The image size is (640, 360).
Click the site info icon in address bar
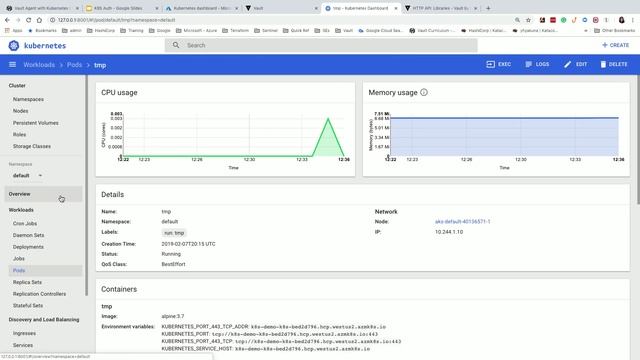(x=52, y=20)
